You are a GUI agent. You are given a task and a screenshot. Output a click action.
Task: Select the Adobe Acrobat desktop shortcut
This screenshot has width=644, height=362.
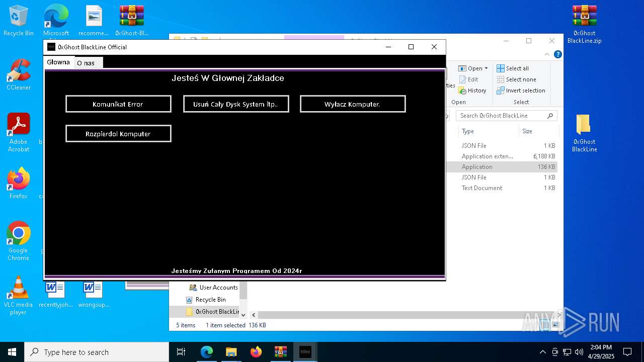pyautogui.click(x=19, y=133)
